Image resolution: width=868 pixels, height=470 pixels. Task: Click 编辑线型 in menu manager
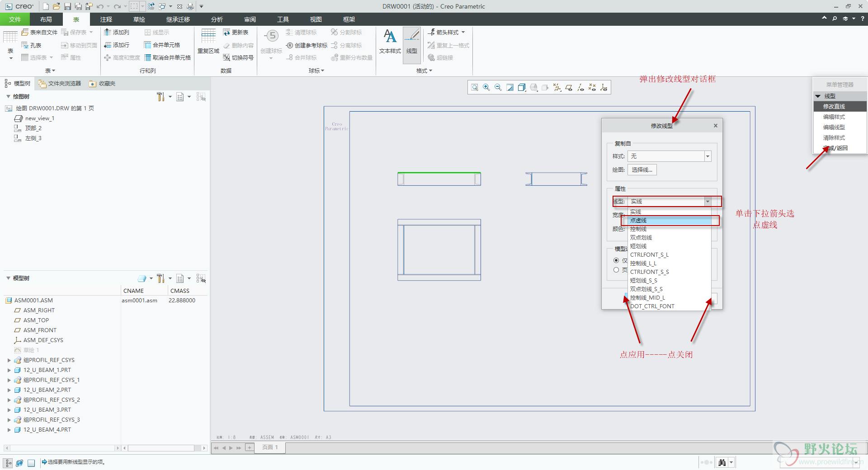840,127
